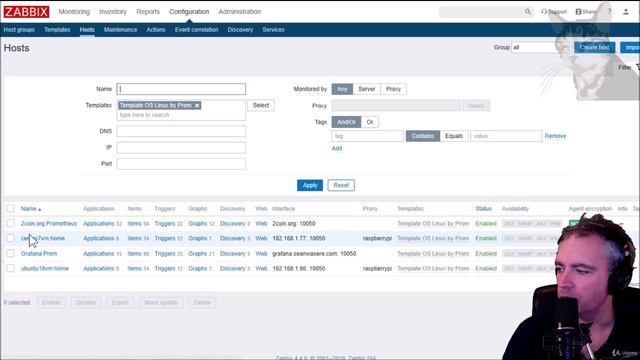Remove Template OS Linux by Prom tag
Viewport: 640px width, 360px height.
(197, 105)
